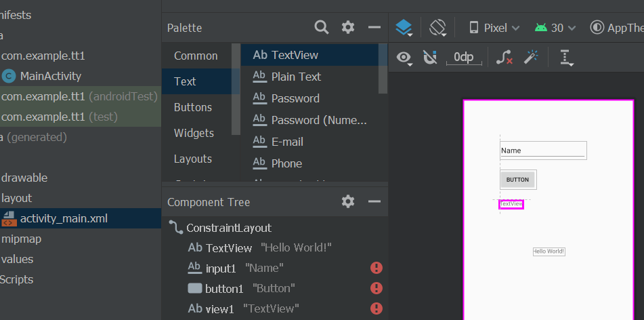Choose E-mail palette item
644x320 pixels.
tap(309, 142)
